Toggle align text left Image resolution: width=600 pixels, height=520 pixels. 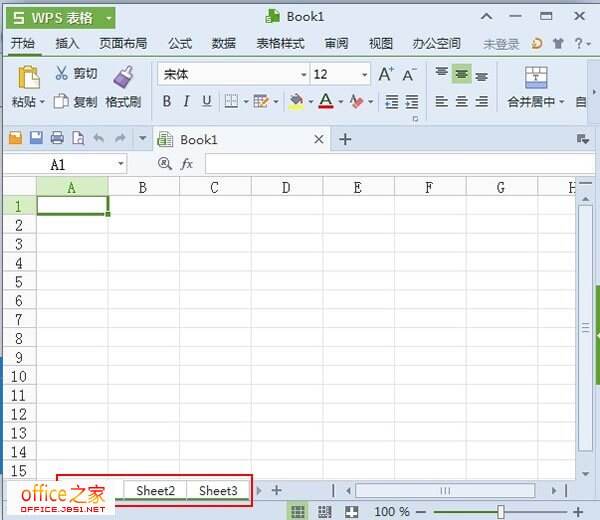[x=442, y=101]
